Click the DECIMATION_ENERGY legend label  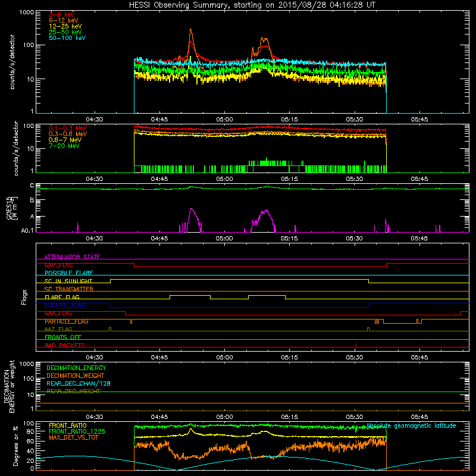pos(76,368)
